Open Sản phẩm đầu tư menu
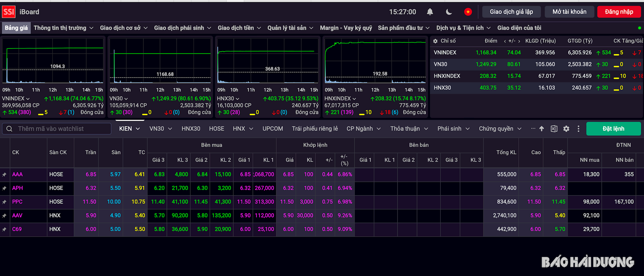 click(x=404, y=28)
